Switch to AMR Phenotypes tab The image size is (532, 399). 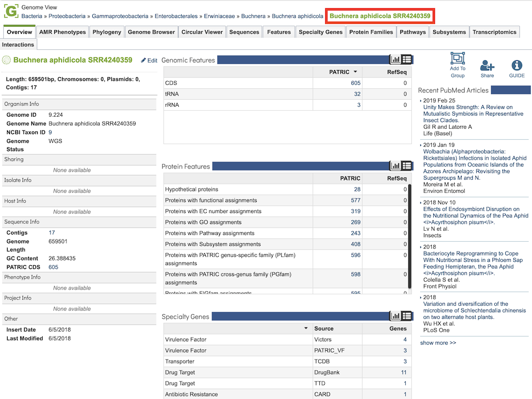tap(63, 32)
